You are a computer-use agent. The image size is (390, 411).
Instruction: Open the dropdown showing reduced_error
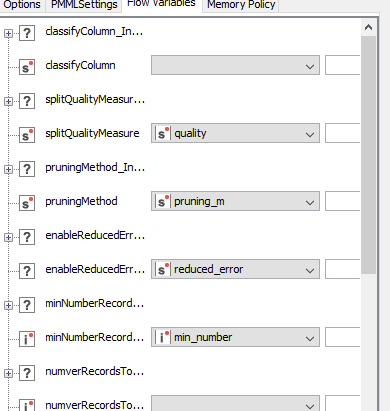click(235, 269)
